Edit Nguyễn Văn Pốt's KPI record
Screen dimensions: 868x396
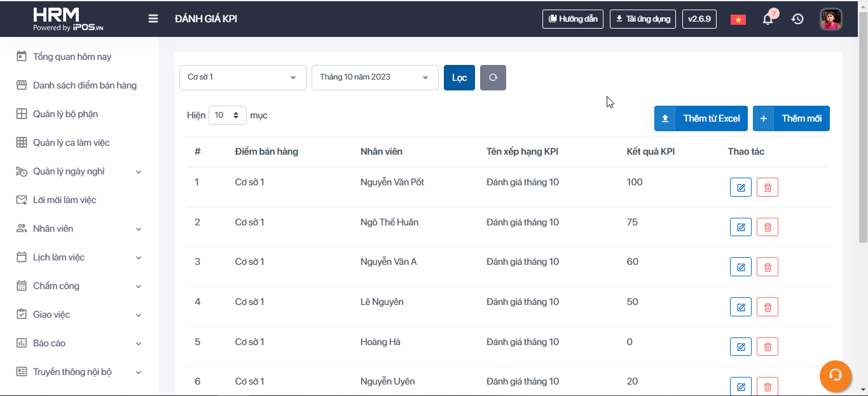(741, 188)
